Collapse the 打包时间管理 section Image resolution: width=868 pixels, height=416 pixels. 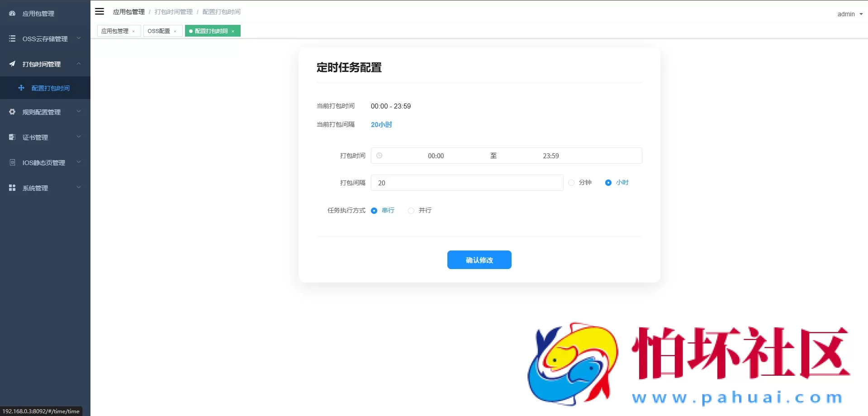[78, 64]
